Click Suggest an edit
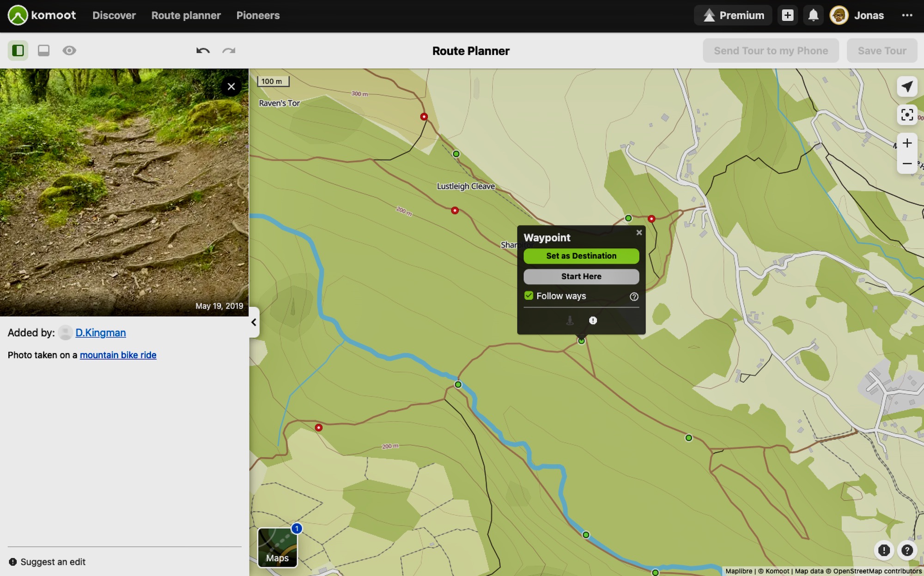924x576 pixels. pyautogui.click(x=47, y=562)
